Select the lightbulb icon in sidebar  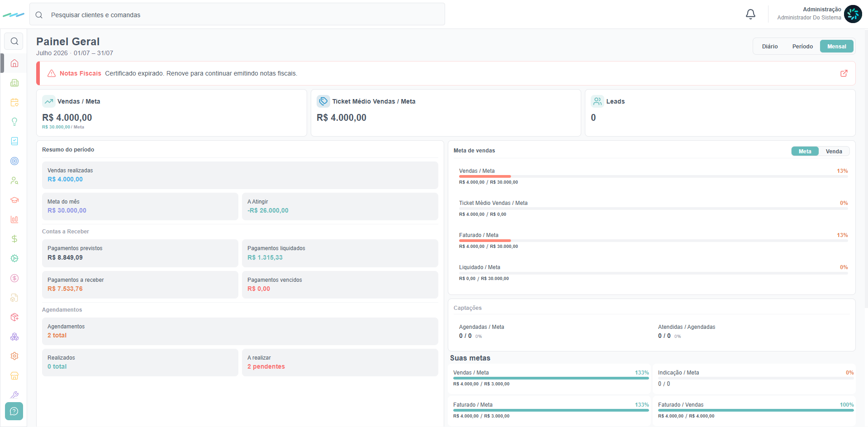14,122
